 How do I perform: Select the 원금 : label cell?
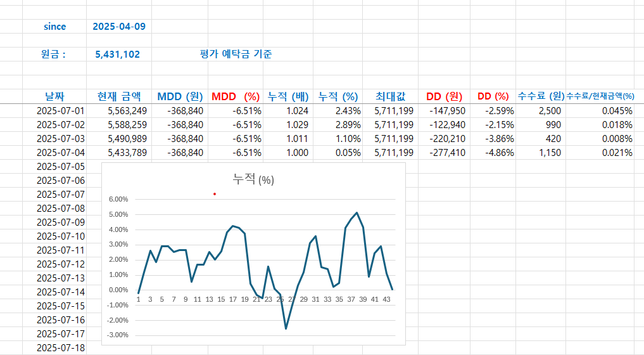point(54,55)
